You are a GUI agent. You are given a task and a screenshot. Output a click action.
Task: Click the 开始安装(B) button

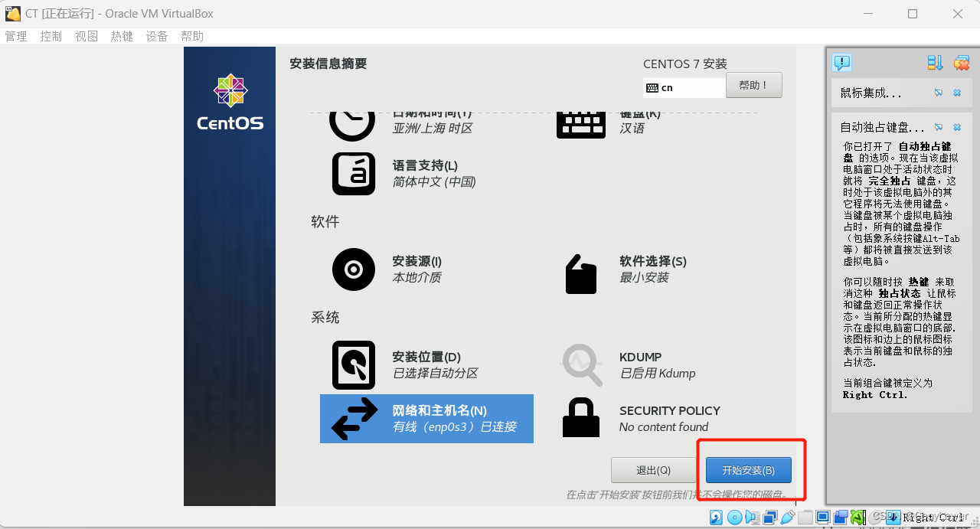[748, 470]
